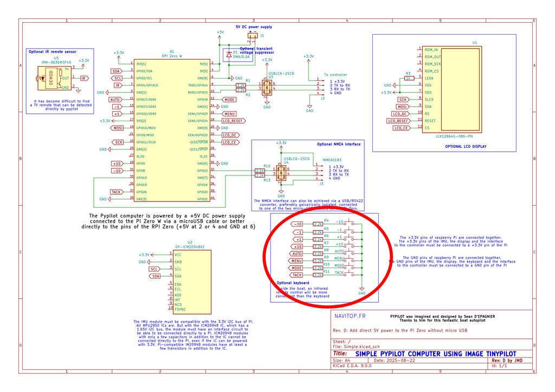Select resistor R8 in the keyboard section
Screen dimensions: 555x392
319,253
